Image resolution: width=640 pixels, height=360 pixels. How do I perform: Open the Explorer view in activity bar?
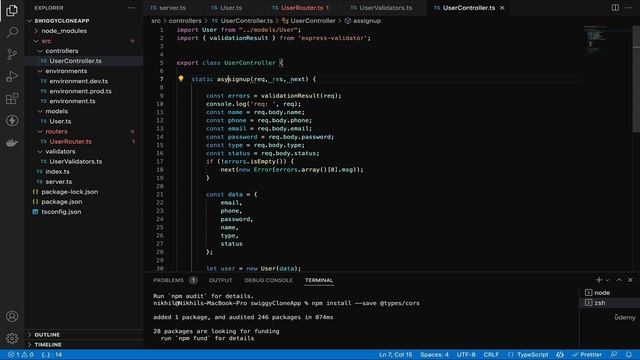click(x=12, y=10)
